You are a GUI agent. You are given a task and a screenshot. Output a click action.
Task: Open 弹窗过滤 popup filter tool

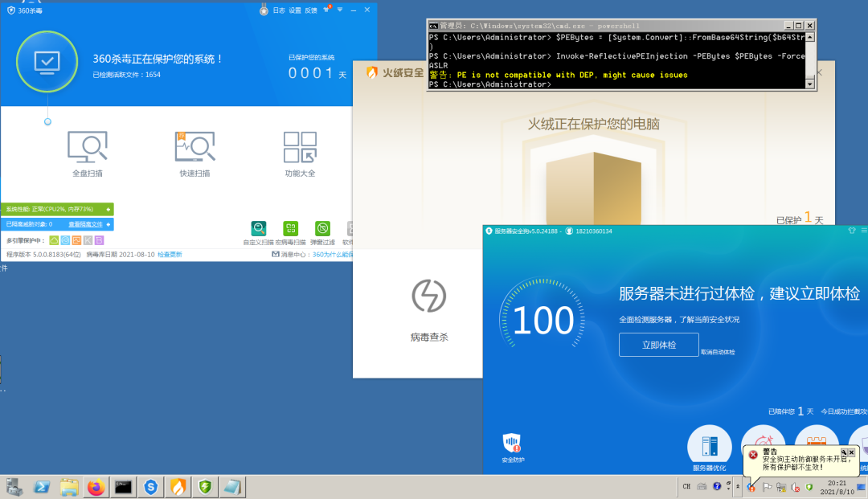point(323,233)
